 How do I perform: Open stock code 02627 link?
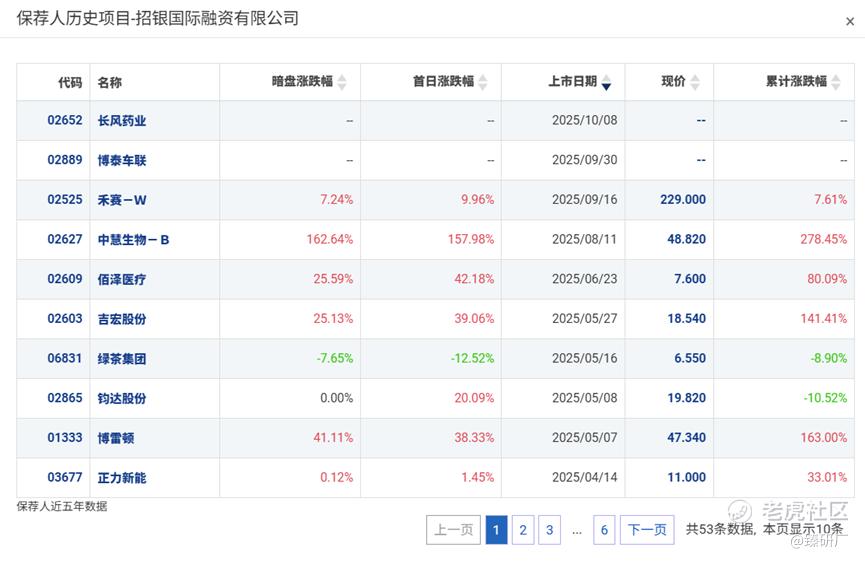coord(65,239)
